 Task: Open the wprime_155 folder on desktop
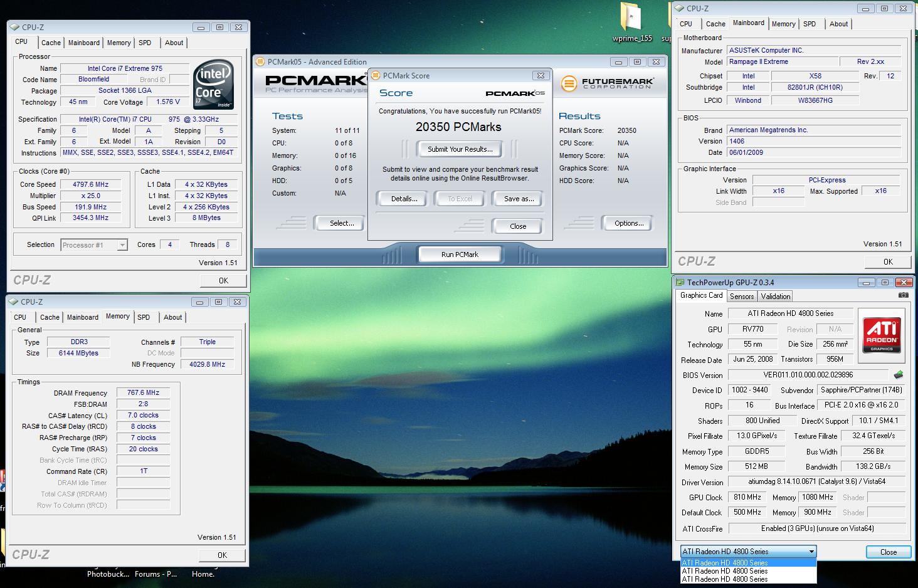click(632, 23)
